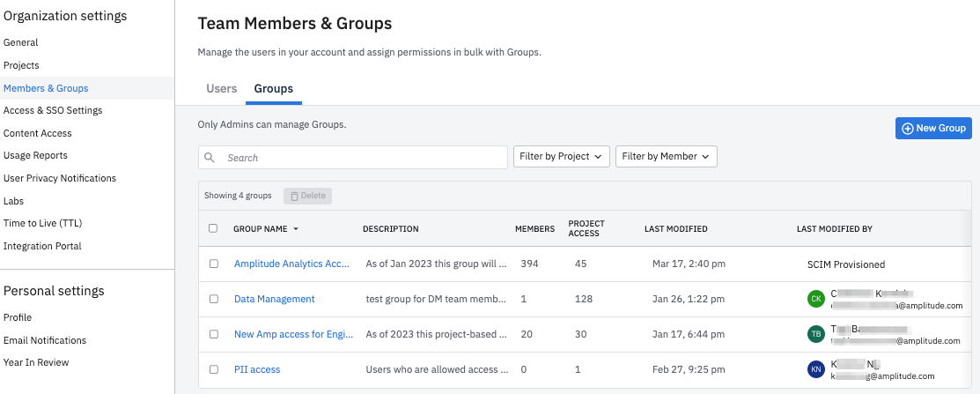The image size is (980, 394).
Task: Open the PII access group link
Action: click(257, 369)
